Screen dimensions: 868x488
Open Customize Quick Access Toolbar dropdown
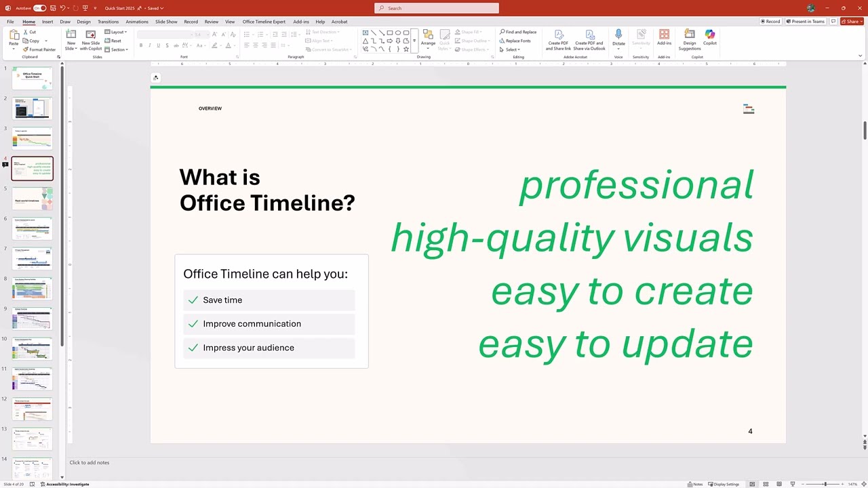coord(94,8)
